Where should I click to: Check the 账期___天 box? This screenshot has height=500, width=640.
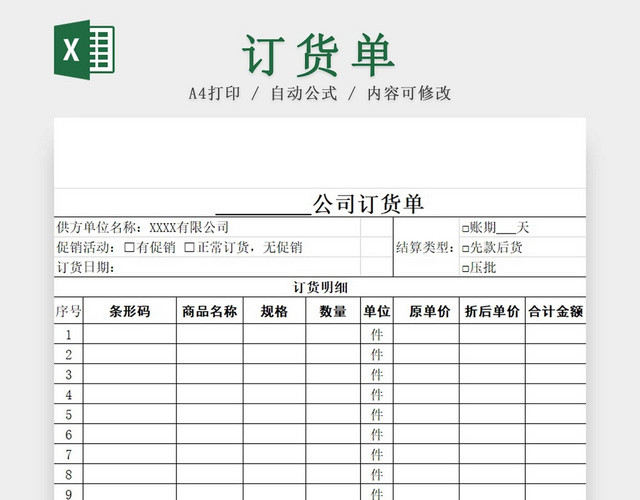point(465,229)
